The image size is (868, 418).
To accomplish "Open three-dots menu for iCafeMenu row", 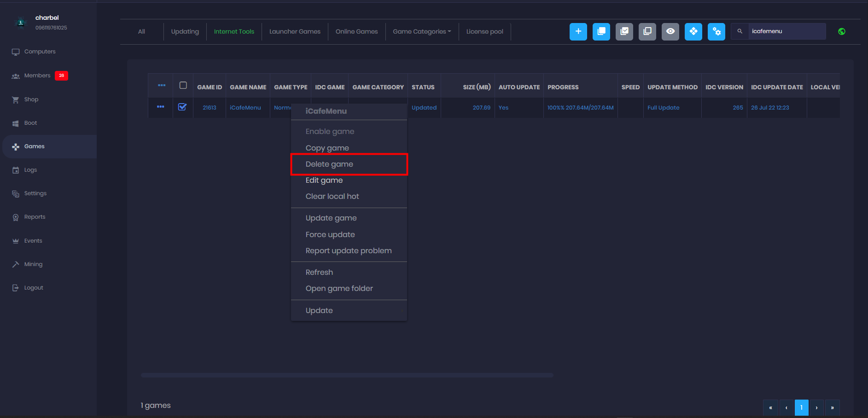I will pyautogui.click(x=160, y=107).
